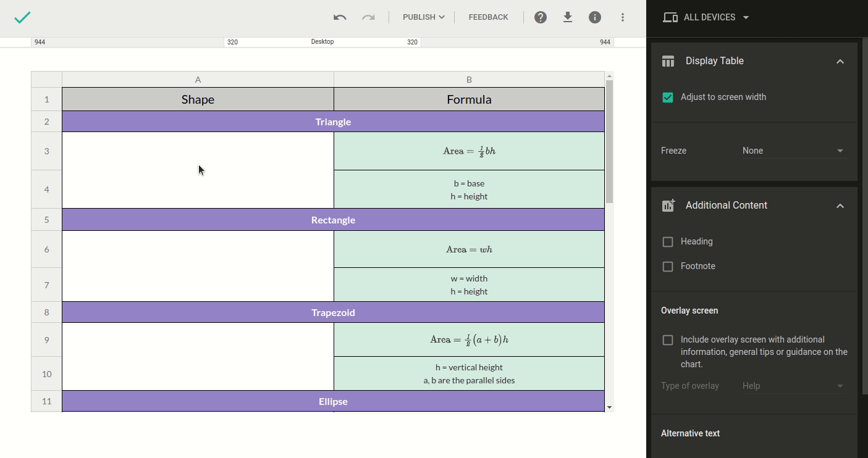Tick the include overlay screen checkbox

point(668,340)
